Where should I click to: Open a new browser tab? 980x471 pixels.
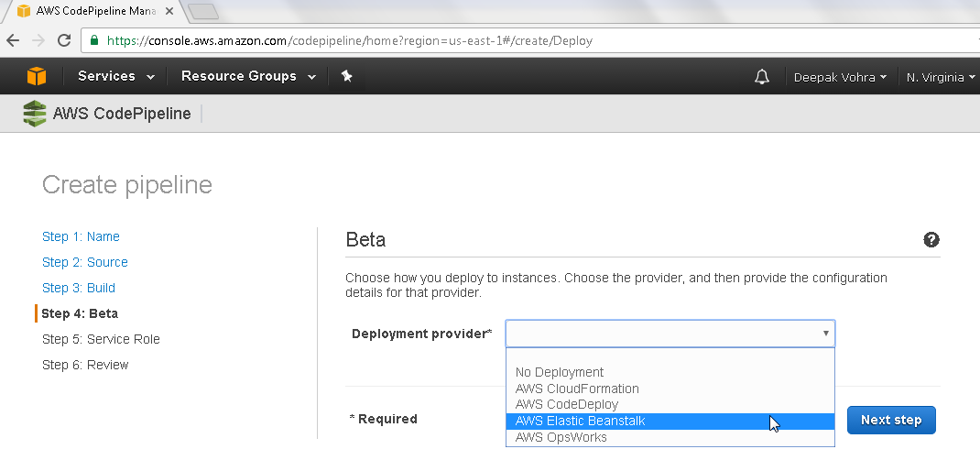(x=202, y=11)
